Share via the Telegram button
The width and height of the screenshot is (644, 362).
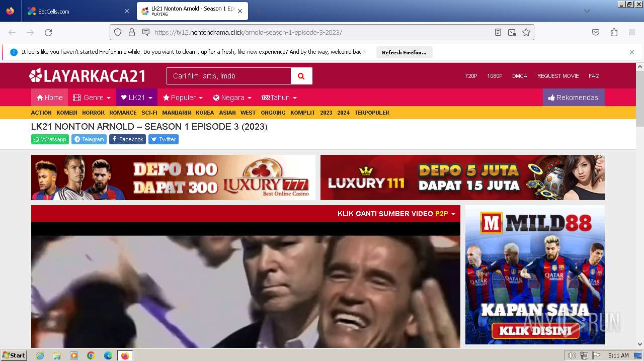click(x=89, y=139)
